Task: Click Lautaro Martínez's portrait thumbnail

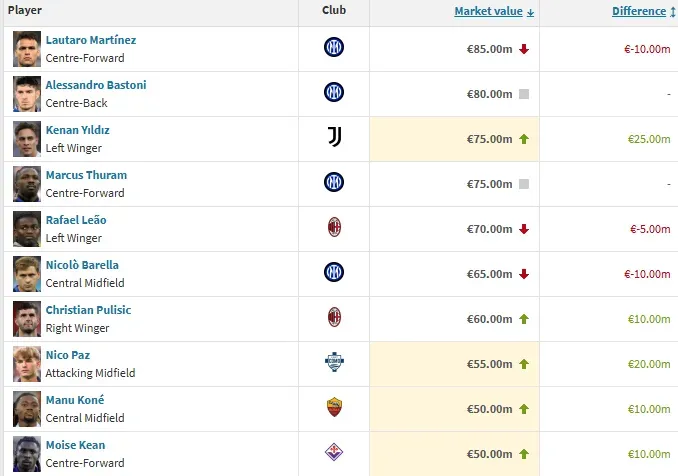Action: (x=27, y=48)
